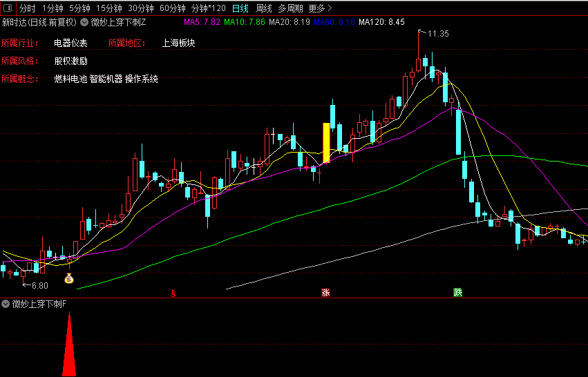Click the 操作系统 concept link
Image resolution: width=588 pixels, height=377 pixels.
(142, 79)
